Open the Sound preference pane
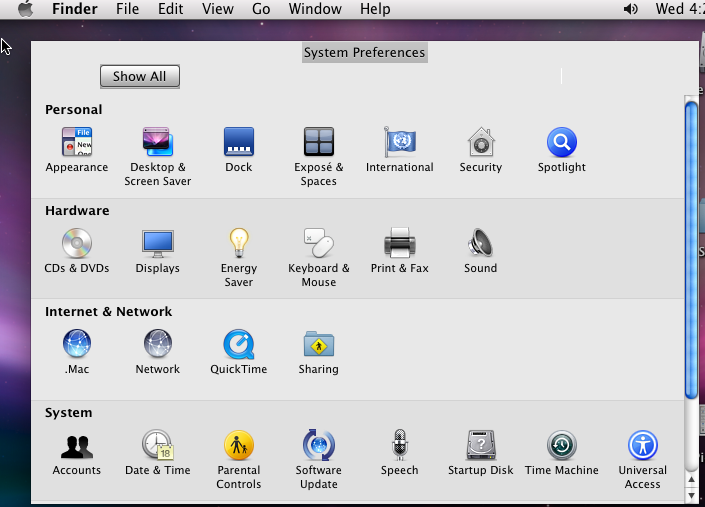The width and height of the screenshot is (705, 507). pos(481,251)
